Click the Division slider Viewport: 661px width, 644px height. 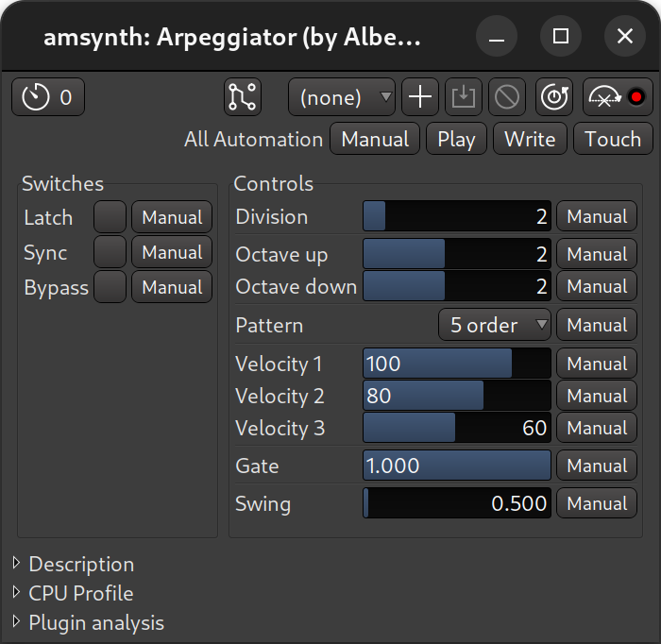(457, 216)
